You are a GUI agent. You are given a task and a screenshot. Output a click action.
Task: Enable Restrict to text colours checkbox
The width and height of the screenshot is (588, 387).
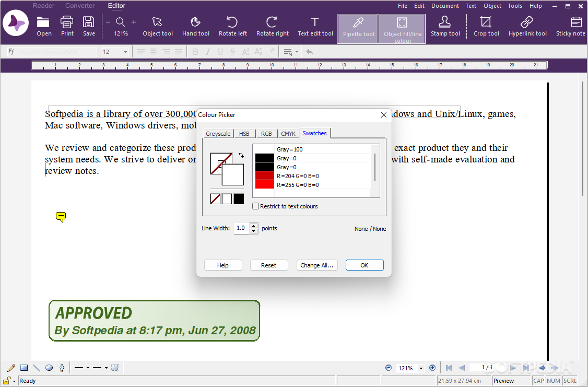tap(255, 206)
